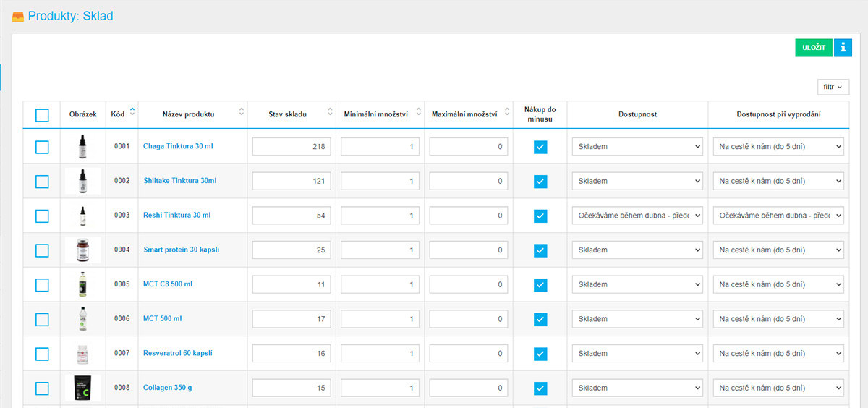Click Chaga Tinktura product thumbnail

coord(82,146)
